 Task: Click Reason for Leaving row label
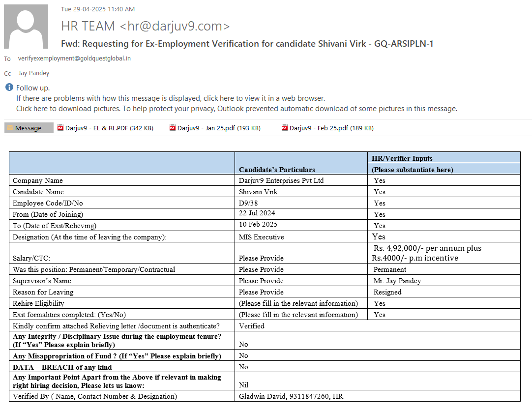point(43,292)
